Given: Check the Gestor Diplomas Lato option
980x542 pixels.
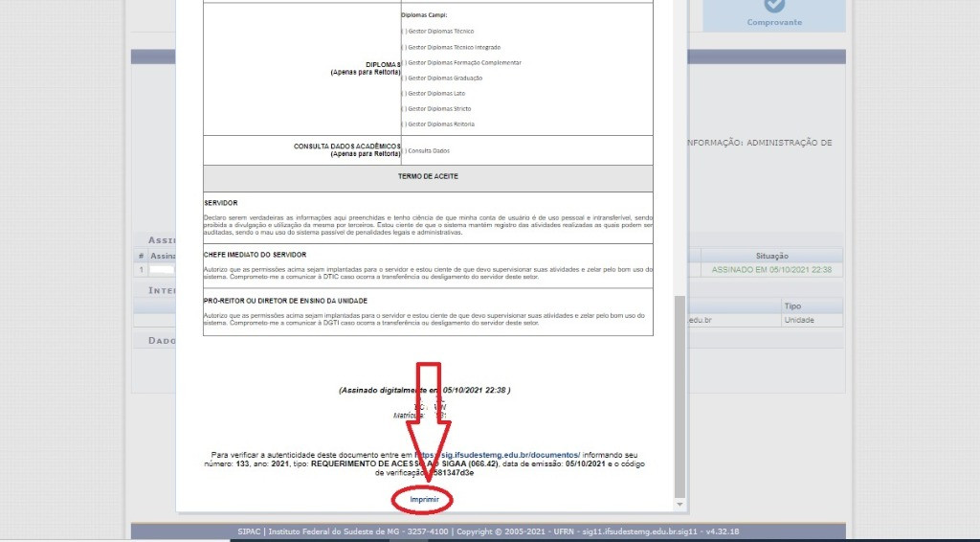Looking at the screenshot, I should (x=404, y=93).
